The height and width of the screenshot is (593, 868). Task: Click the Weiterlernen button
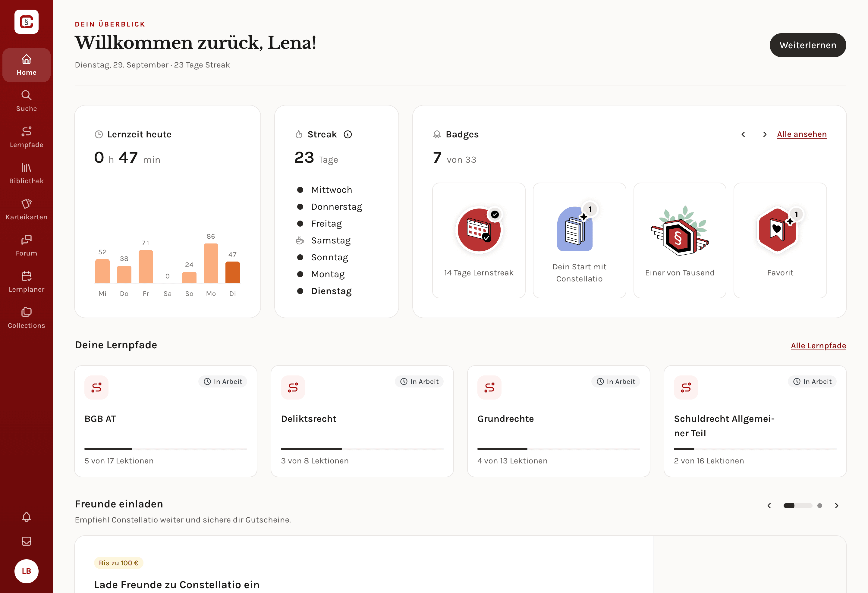click(808, 45)
